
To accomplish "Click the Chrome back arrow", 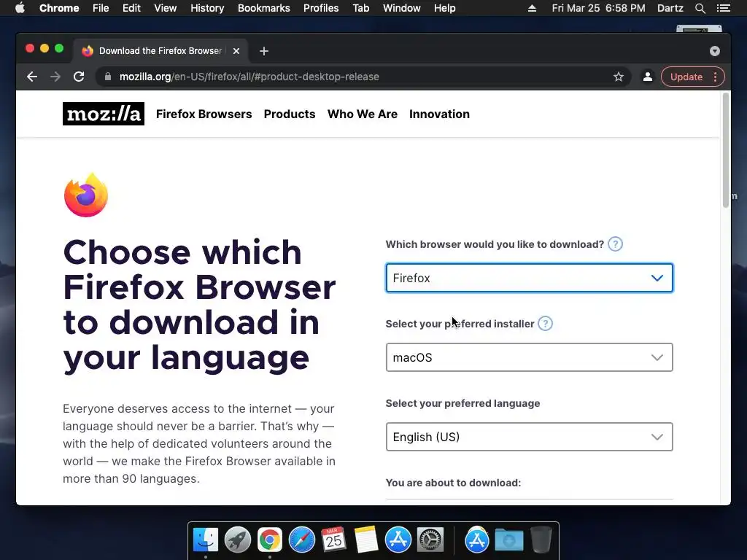I will (x=32, y=77).
